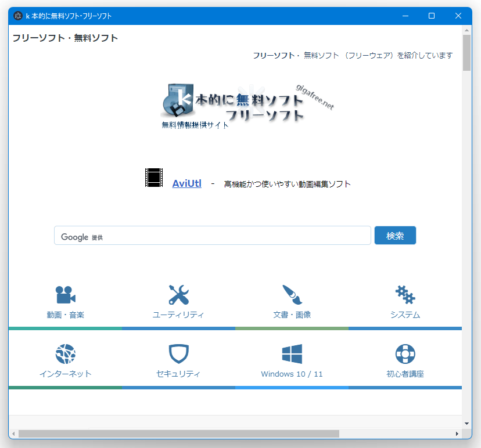
Task: Click the gigafree.net site logo banner
Action: click(x=247, y=106)
